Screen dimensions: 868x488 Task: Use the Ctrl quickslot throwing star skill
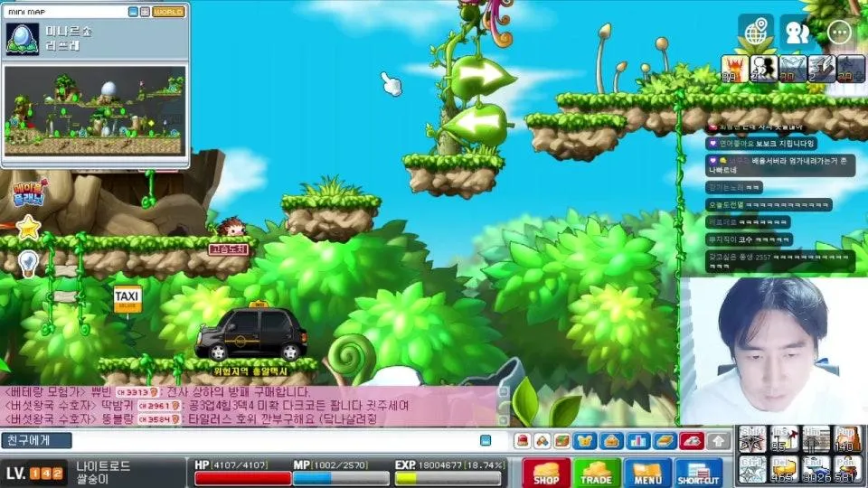[x=753, y=469]
